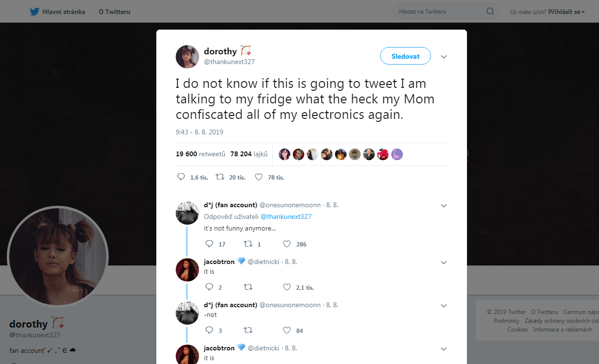Viewport: 599px width, 364px height.
Task: Click the Sledovat follow button
Action: [x=405, y=56]
